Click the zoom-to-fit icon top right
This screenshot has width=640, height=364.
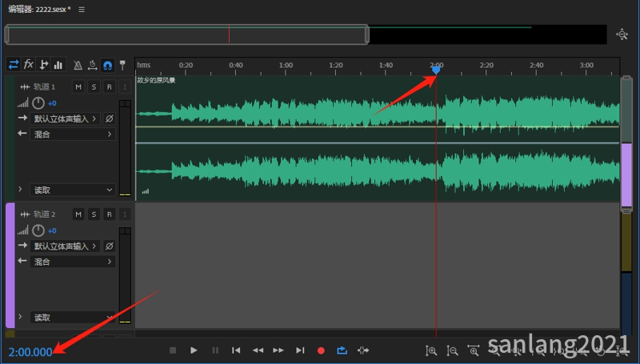(x=622, y=34)
